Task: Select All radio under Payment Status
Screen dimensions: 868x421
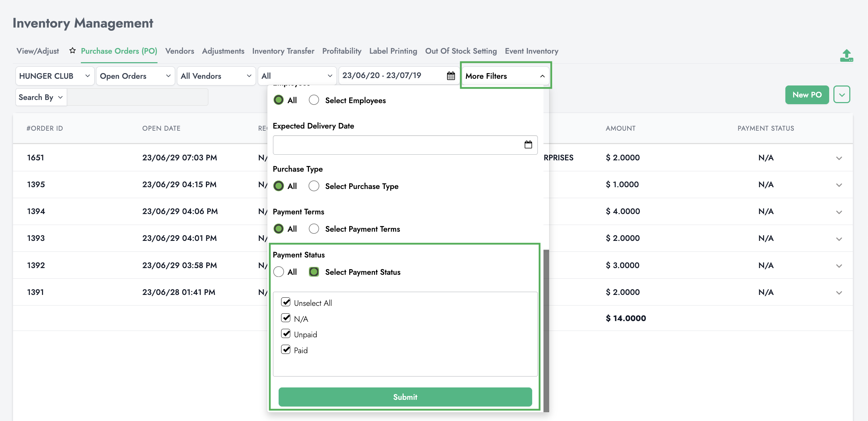Action: tap(279, 272)
